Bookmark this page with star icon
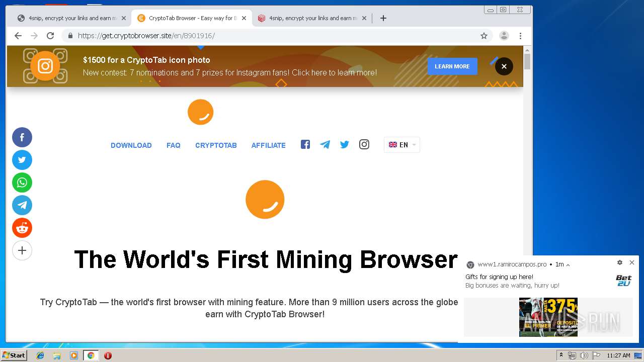644x362 pixels. 484,36
